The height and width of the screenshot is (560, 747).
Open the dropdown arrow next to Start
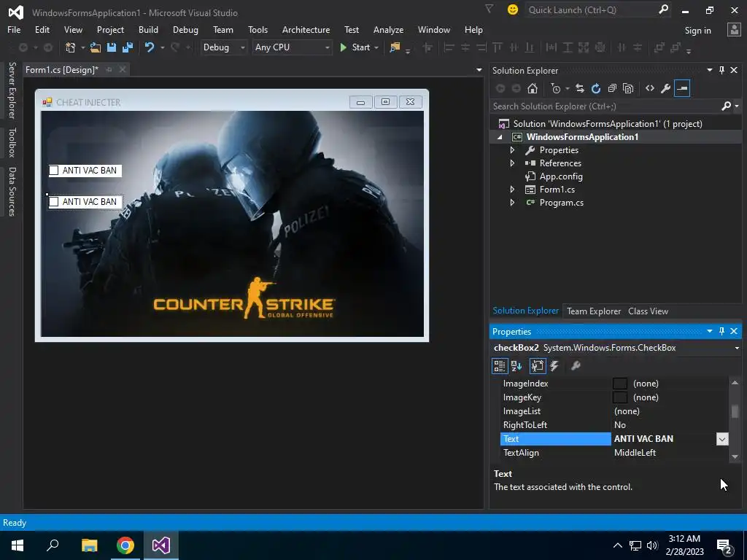tap(376, 47)
